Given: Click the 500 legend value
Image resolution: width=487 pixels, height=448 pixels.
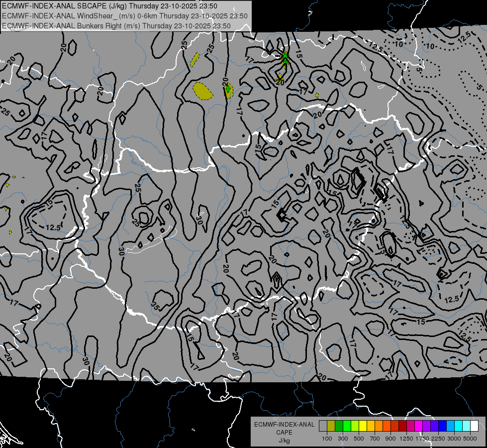Looking at the screenshot, I should click(x=359, y=439).
